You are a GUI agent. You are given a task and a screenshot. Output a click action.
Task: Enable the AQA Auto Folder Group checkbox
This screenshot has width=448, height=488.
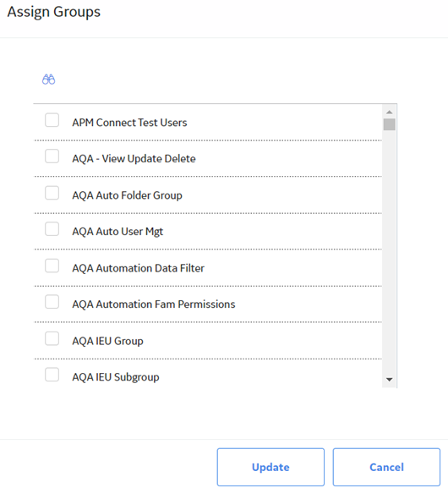click(x=52, y=193)
